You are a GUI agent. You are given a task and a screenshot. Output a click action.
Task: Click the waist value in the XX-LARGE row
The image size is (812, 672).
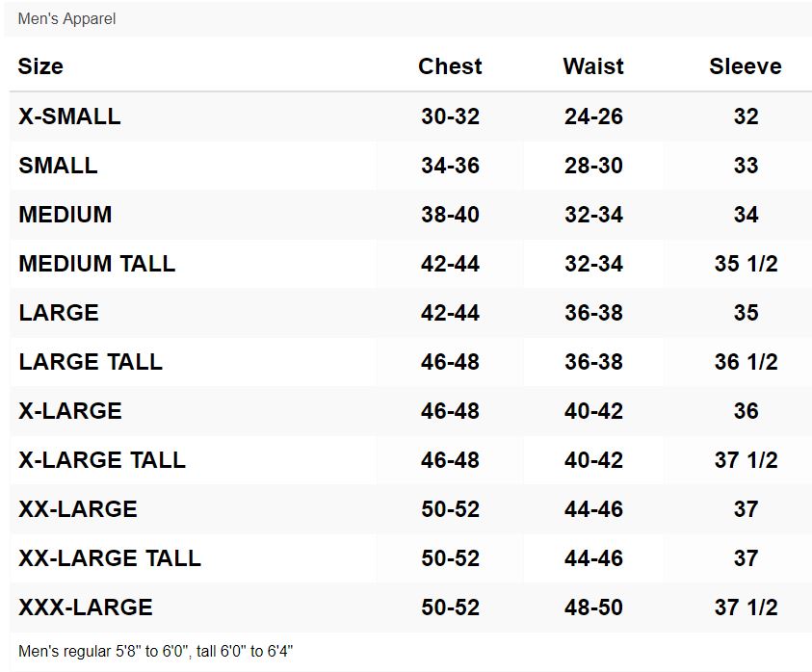(593, 509)
